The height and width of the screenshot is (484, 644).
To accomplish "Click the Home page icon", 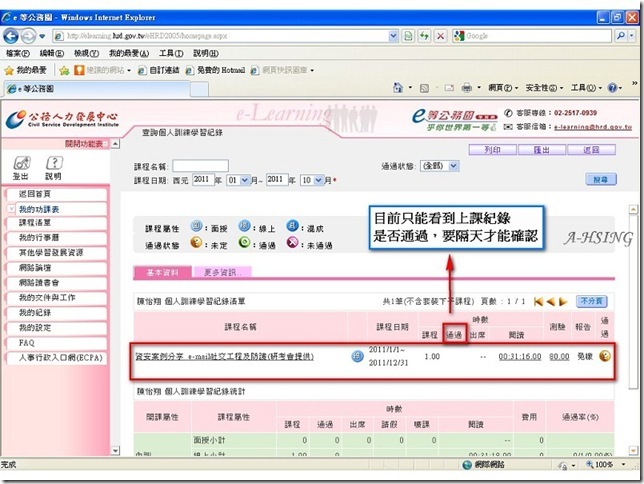I will point(398,88).
